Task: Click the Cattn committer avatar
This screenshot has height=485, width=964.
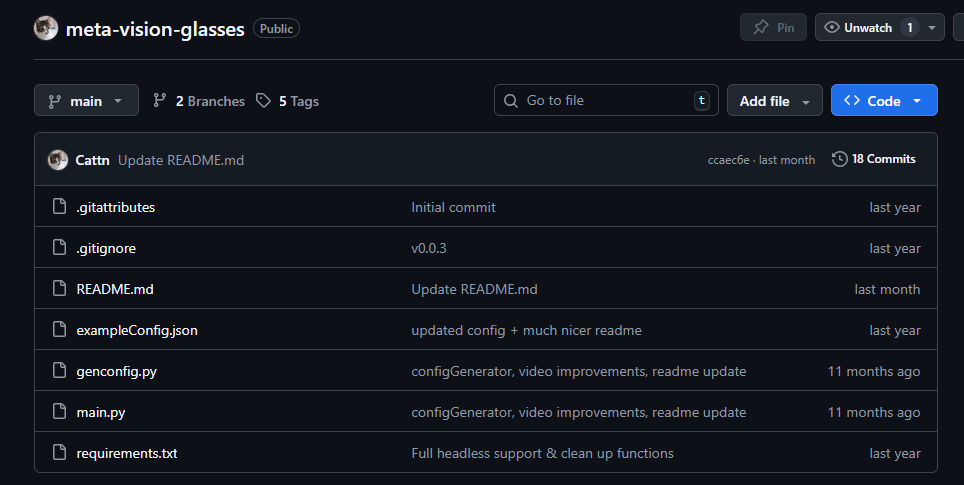Action: coord(58,160)
